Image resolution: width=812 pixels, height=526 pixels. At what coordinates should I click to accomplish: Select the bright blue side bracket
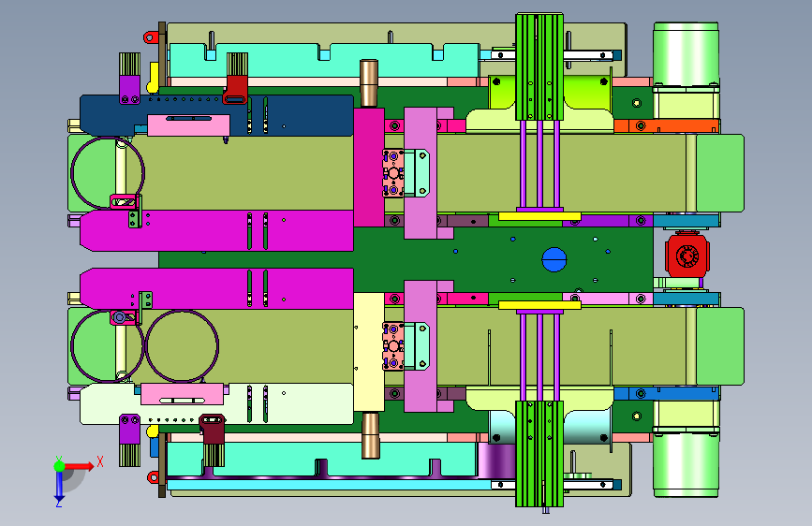(x=667, y=393)
